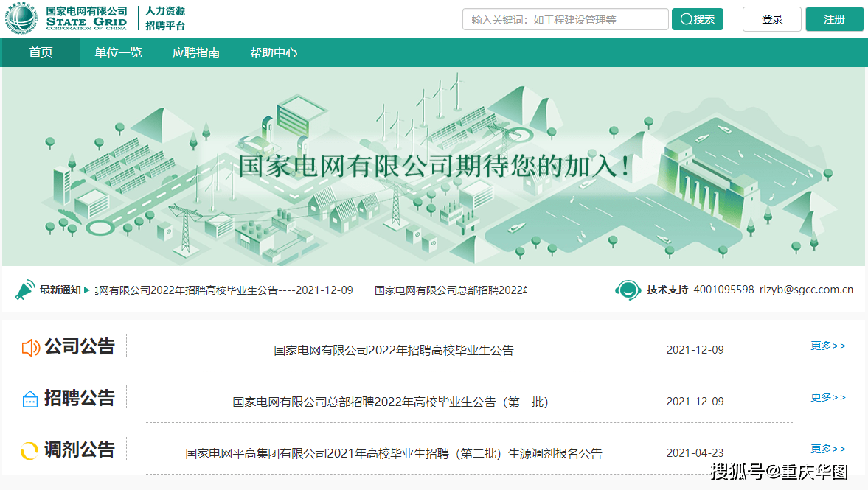Click the State Grid globe logo
868x490 pixels.
(21, 18)
